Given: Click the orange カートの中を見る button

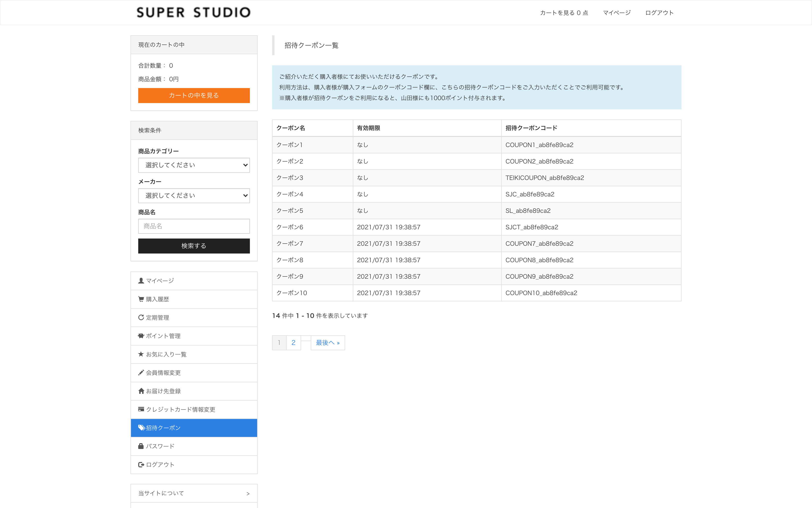Looking at the screenshot, I should point(194,95).
